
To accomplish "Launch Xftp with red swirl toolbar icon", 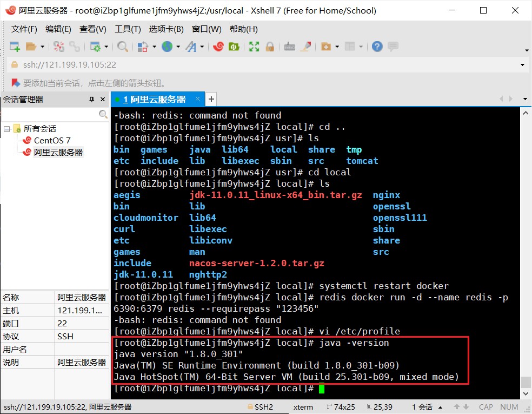I will [x=218, y=46].
